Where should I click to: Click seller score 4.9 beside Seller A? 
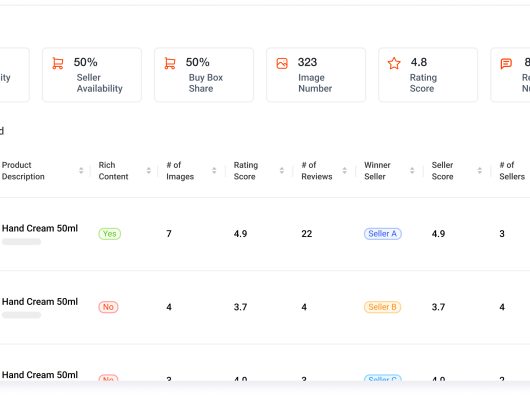(438, 234)
